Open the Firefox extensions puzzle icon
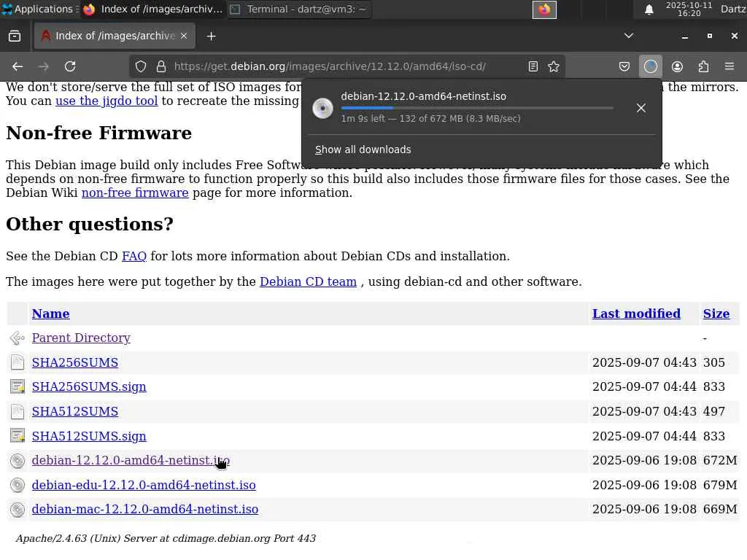Screen dimensions: 747x560 [x=703, y=66]
